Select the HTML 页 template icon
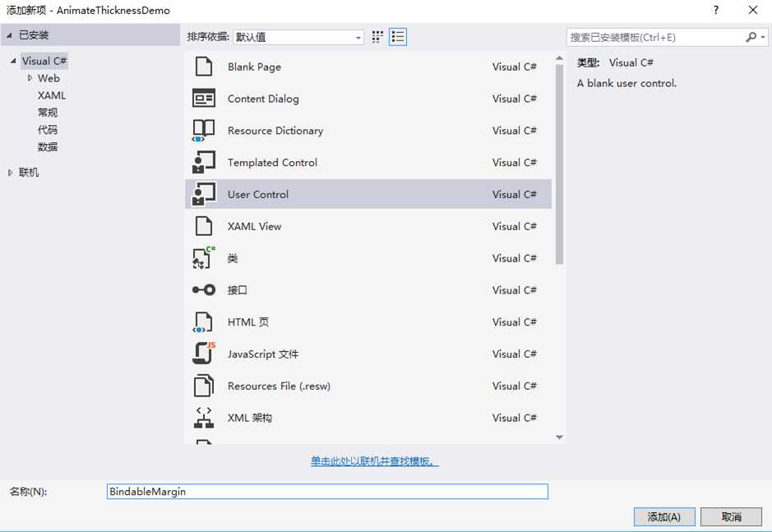772x532 pixels. click(x=203, y=322)
